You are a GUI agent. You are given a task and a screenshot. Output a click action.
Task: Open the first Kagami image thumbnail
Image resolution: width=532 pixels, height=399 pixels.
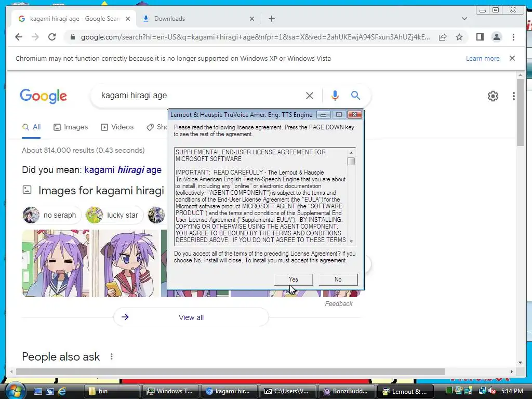(56, 263)
